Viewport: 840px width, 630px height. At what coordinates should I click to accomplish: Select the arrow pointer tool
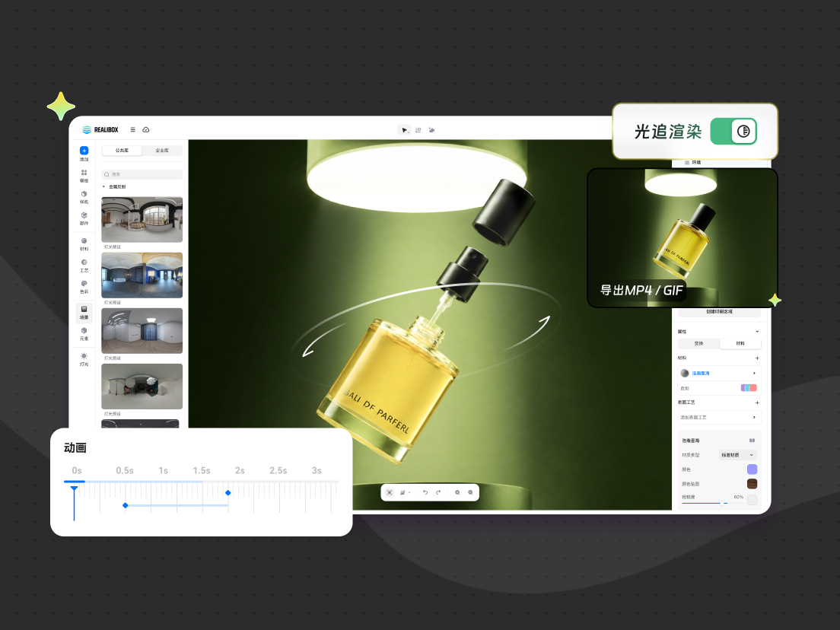click(405, 129)
